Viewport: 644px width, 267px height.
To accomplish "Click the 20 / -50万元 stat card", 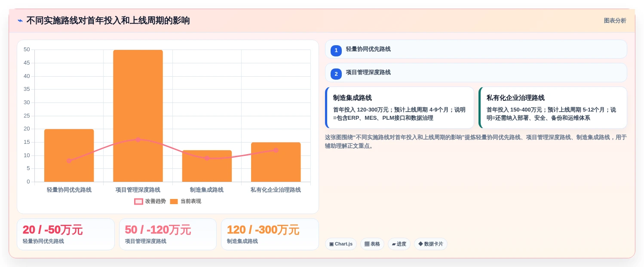I will pyautogui.click(x=66, y=234).
